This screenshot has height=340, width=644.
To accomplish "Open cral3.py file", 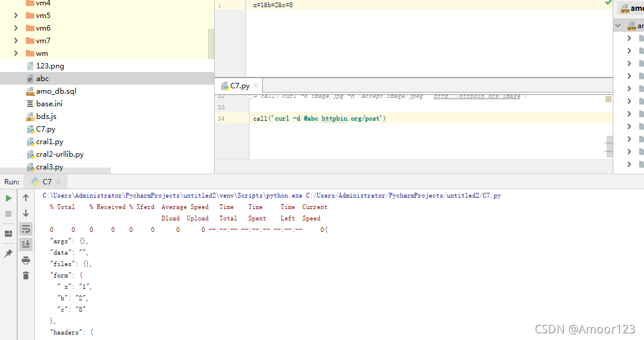I will [50, 167].
